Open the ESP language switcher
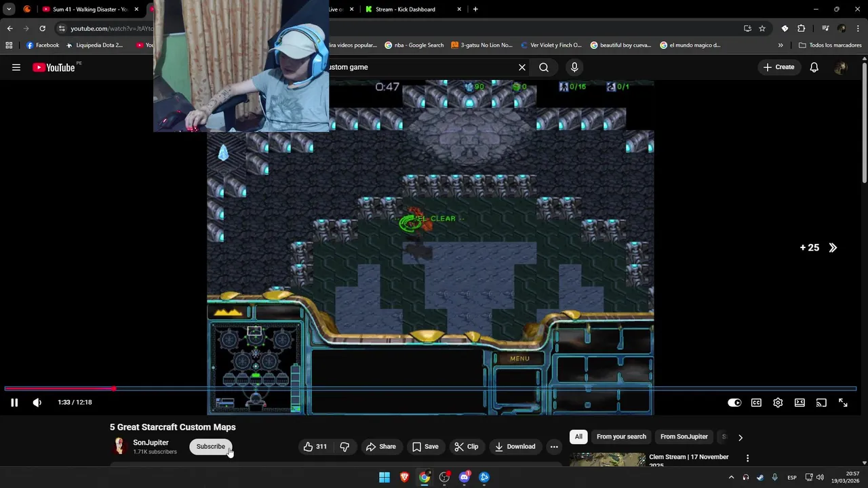 (792, 477)
